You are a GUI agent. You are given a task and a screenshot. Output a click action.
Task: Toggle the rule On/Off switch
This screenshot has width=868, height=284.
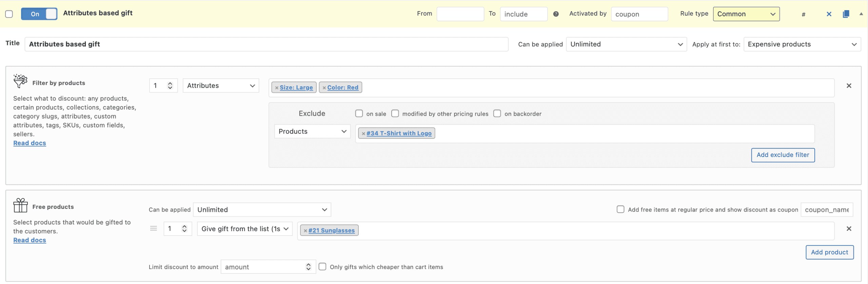[39, 14]
